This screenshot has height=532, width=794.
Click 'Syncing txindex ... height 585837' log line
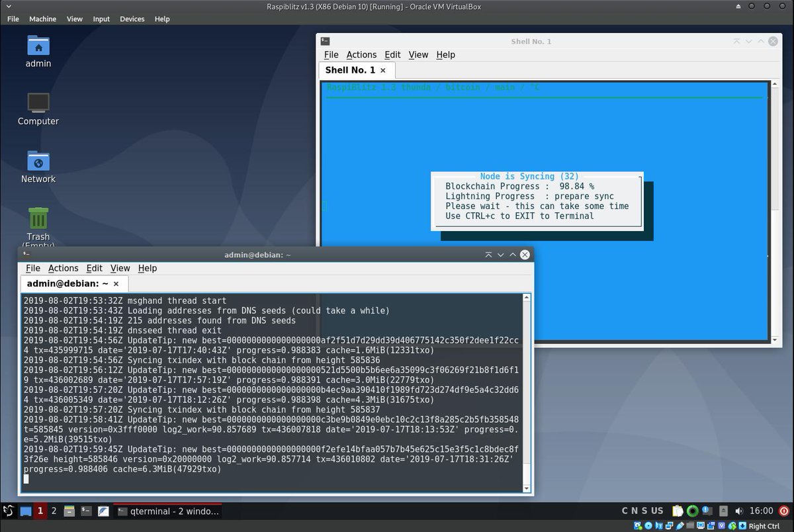point(202,410)
